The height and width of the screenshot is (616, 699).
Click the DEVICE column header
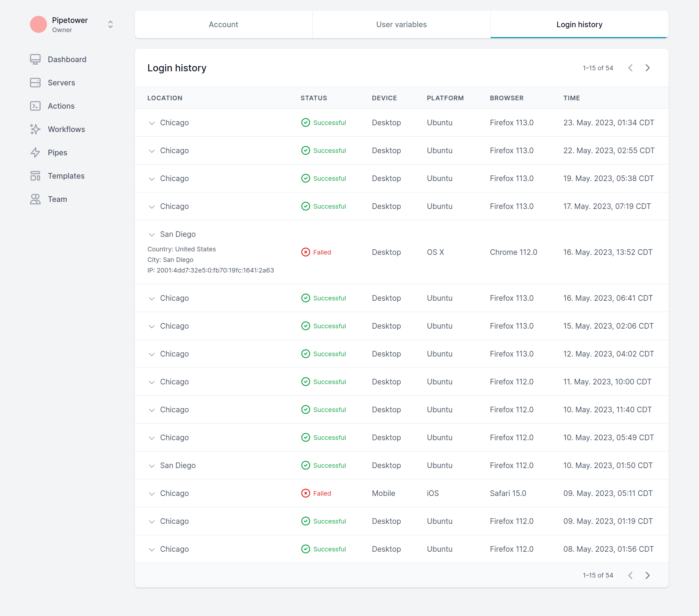pyautogui.click(x=384, y=98)
